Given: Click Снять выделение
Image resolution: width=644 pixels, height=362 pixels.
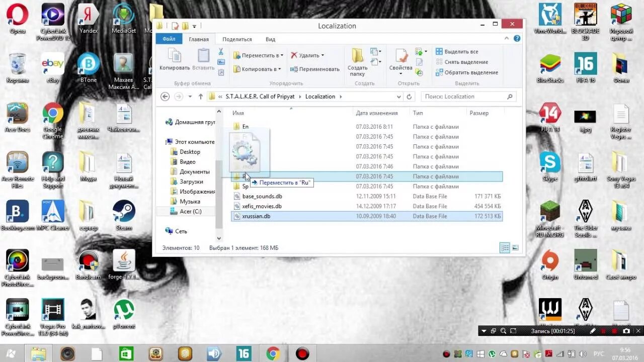Looking at the screenshot, I should tap(461, 62).
